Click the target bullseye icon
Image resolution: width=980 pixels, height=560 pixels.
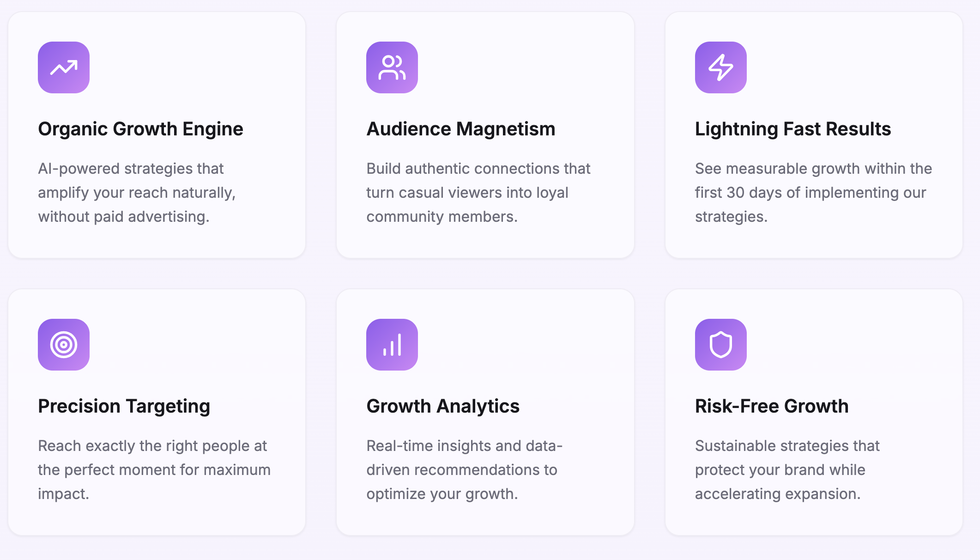click(64, 345)
